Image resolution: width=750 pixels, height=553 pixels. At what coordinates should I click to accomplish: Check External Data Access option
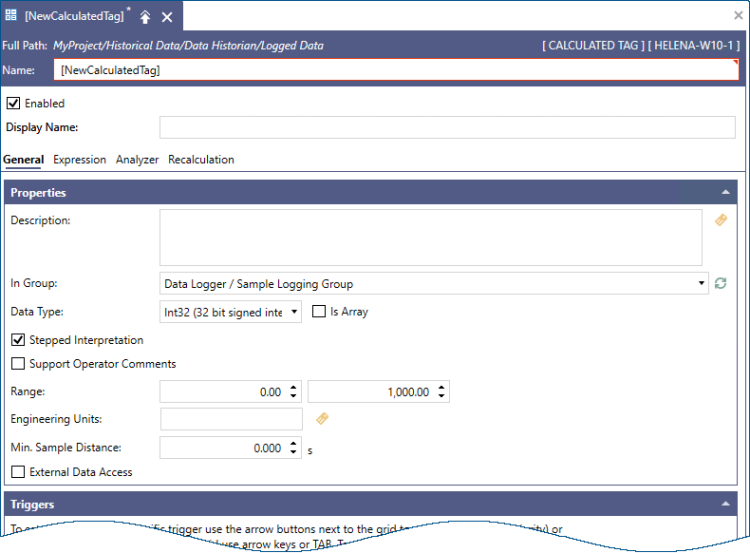coord(18,472)
